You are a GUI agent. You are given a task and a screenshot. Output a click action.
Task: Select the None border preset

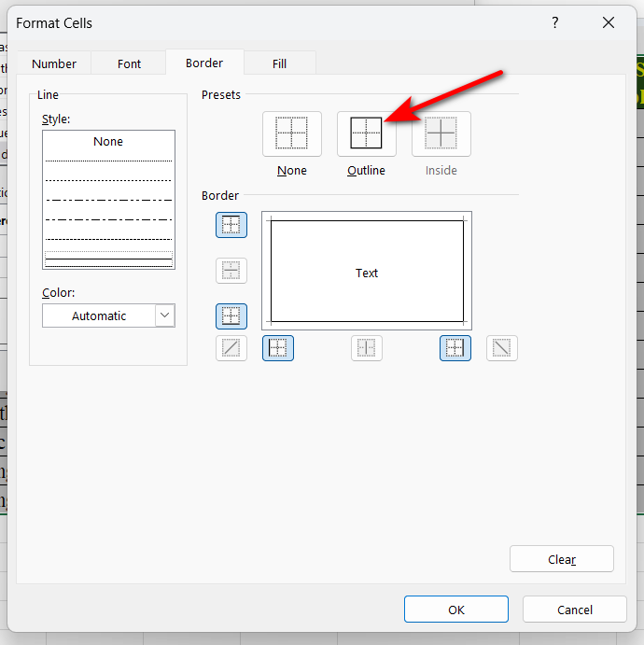click(292, 134)
